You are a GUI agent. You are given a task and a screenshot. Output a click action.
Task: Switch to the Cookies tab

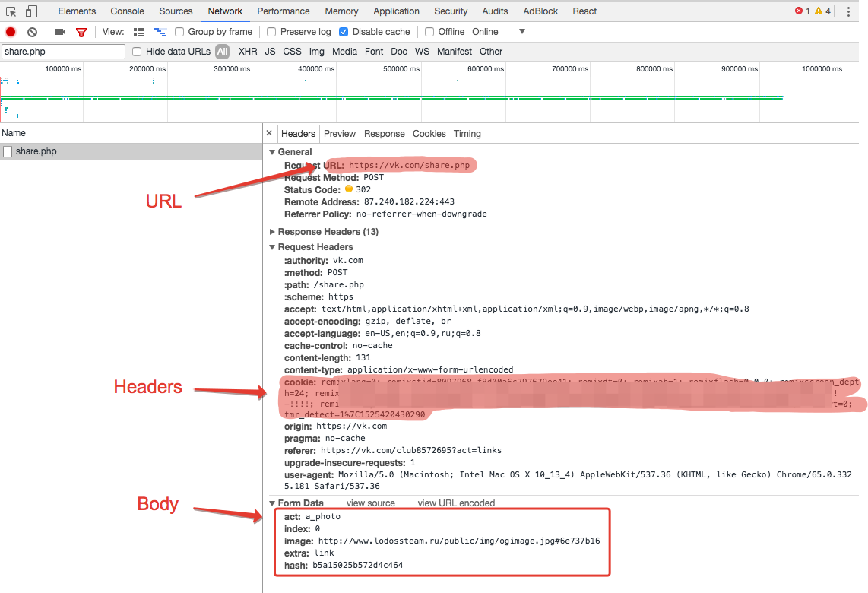pyautogui.click(x=429, y=134)
